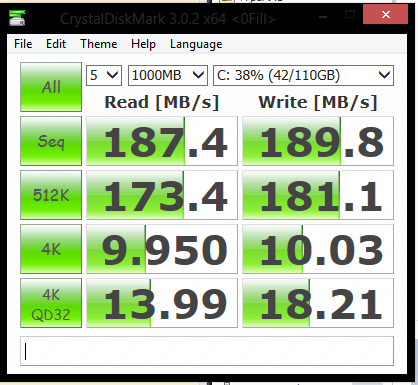Start the 512K test
This screenshot has height=385, width=418.
(x=51, y=195)
